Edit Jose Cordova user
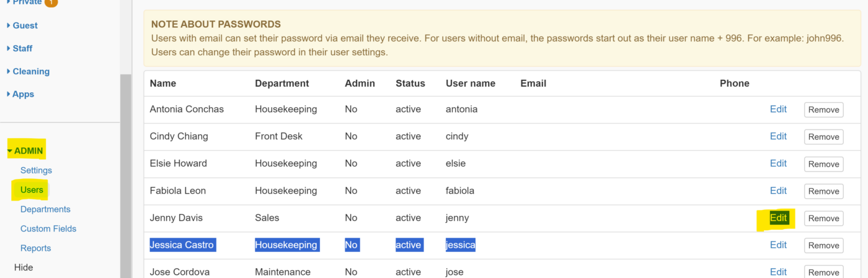 click(778, 272)
